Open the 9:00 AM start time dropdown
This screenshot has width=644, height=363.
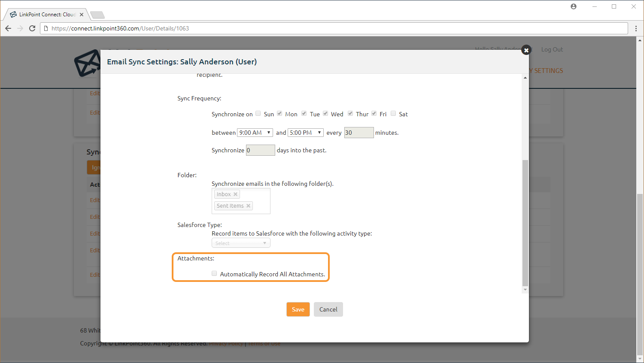tap(255, 133)
